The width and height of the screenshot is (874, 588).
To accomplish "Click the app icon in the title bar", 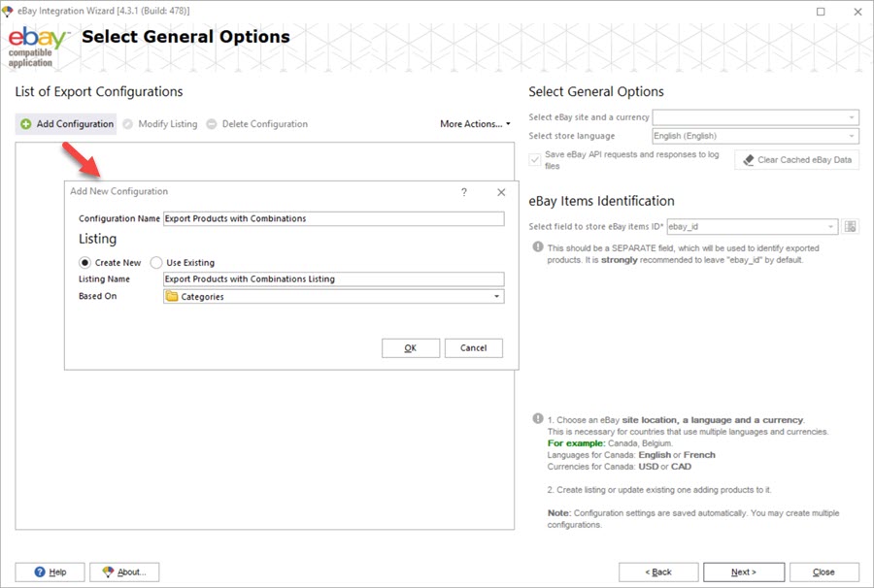I will [x=7, y=11].
